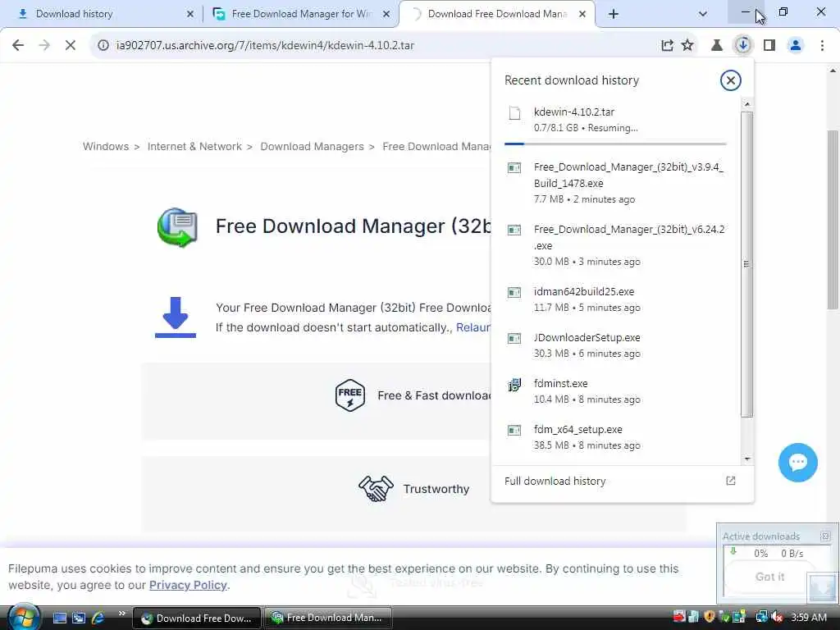Screen dimensions: 840x630
Task: Click the page vertical scrollbar thumb
Action: point(833,220)
